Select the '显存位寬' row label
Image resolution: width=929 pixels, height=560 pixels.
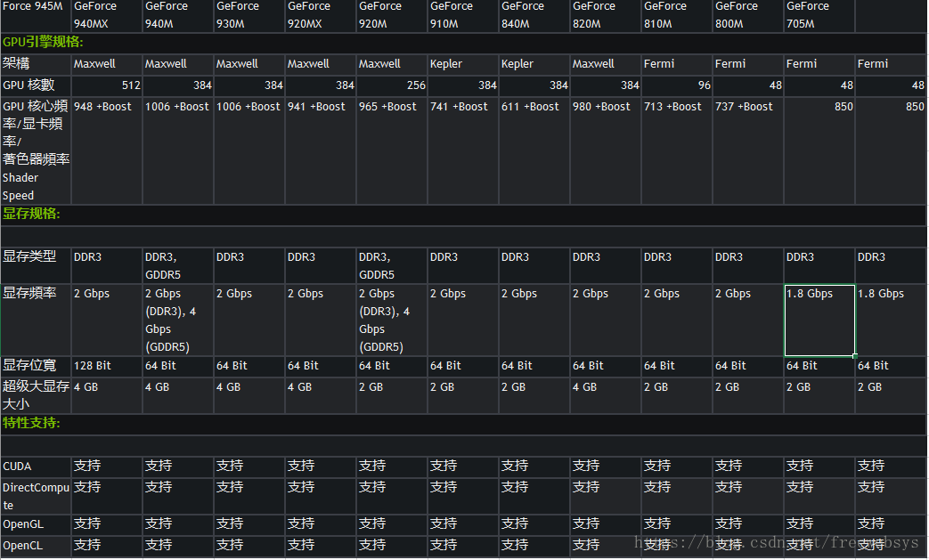pos(36,366)
